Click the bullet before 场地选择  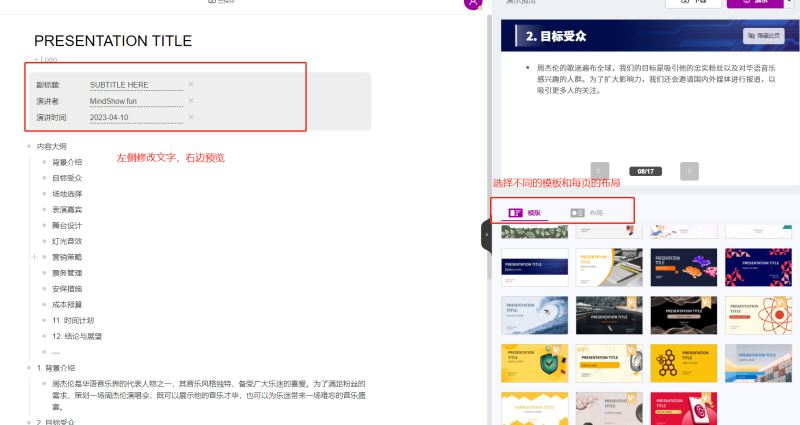coord(45,194)
